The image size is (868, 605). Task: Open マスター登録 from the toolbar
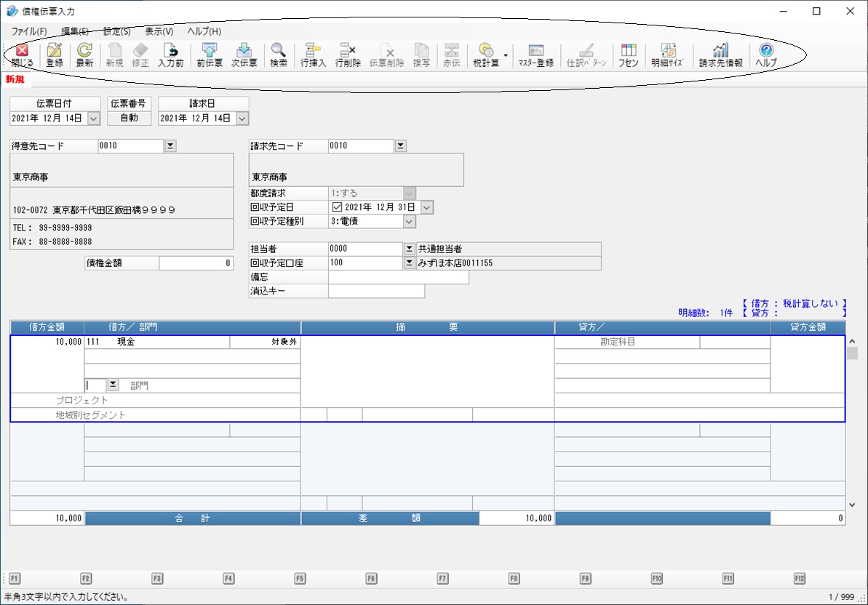tap(536, 55)
